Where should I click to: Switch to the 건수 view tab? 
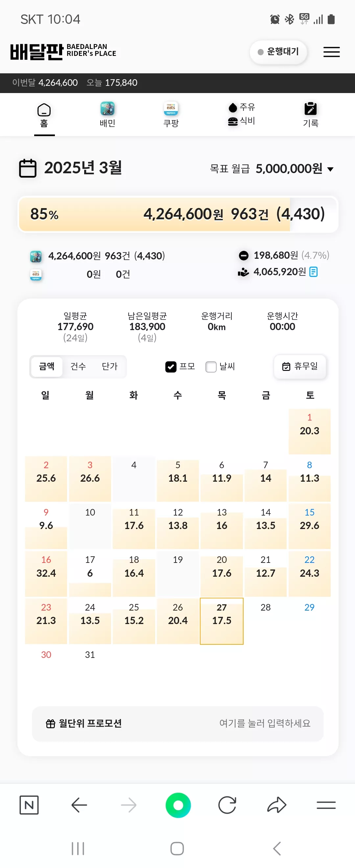coord(78,366)
